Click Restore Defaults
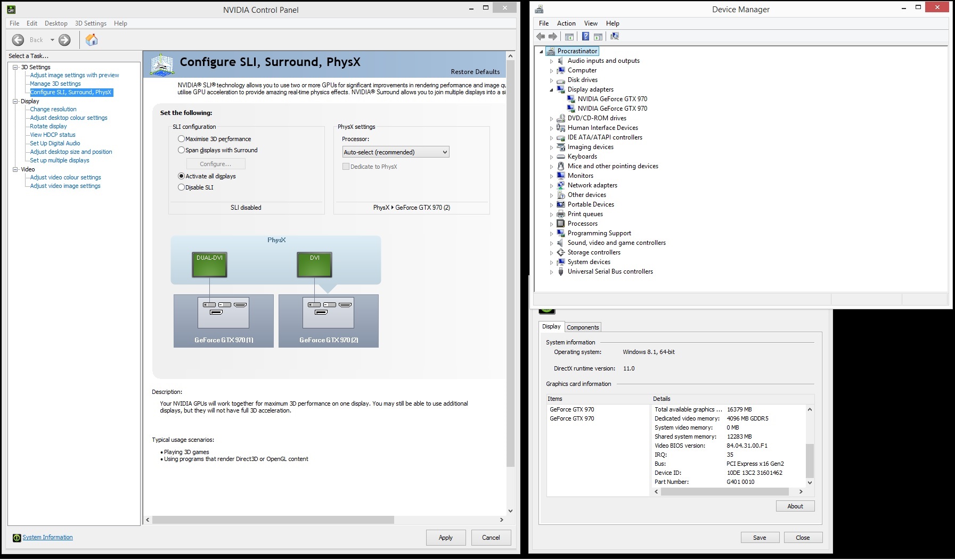Viewport: 955px width, 560px height. (x=475, y=72)
